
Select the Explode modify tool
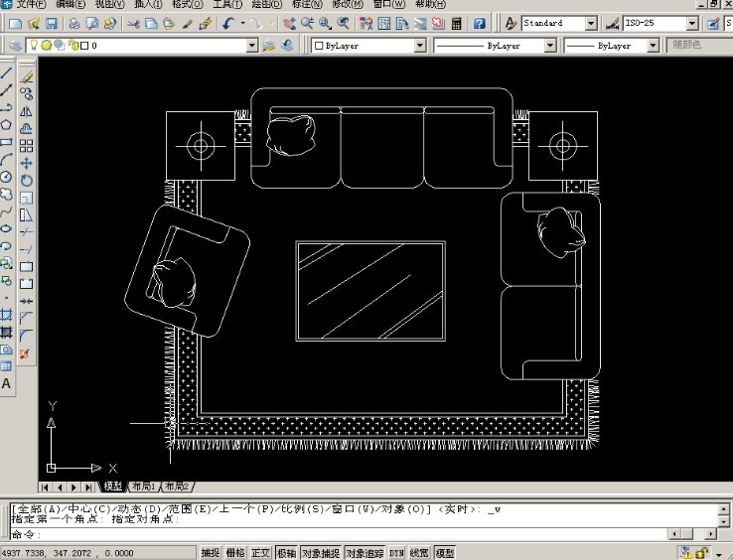click(x=26, y=352)
